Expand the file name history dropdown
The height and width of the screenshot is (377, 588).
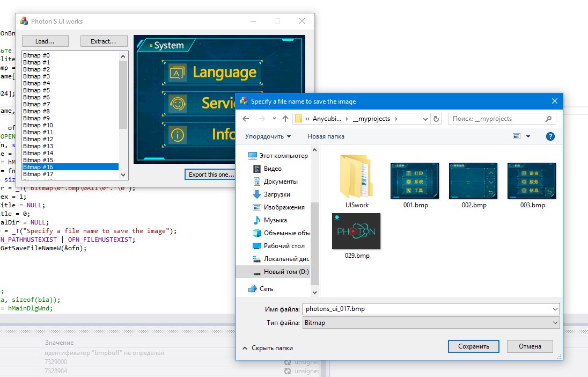(554, 309)
